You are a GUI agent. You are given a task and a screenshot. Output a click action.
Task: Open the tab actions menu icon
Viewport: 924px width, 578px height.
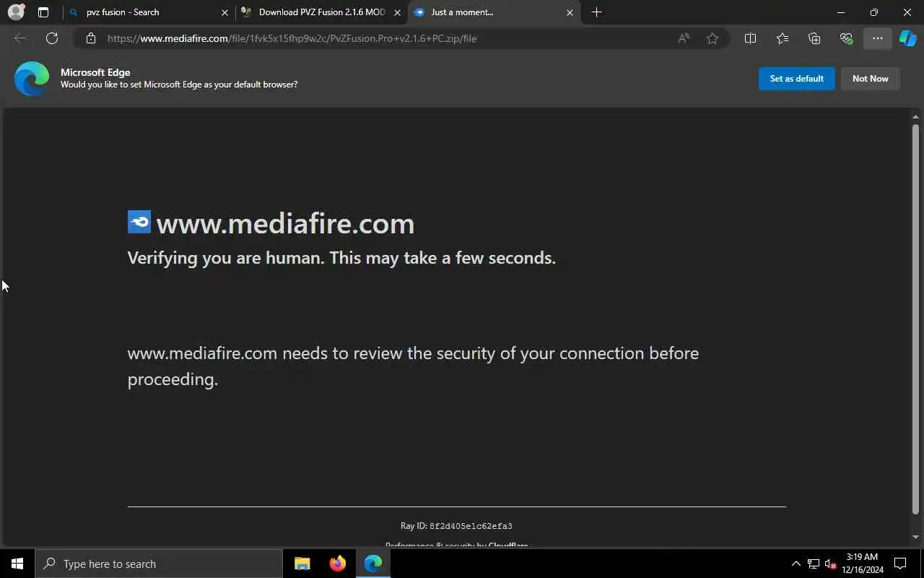(x=43, y=12)
